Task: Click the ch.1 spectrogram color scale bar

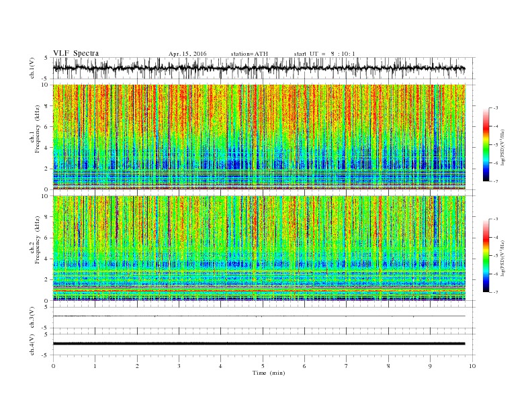Action: click(486, 144)
